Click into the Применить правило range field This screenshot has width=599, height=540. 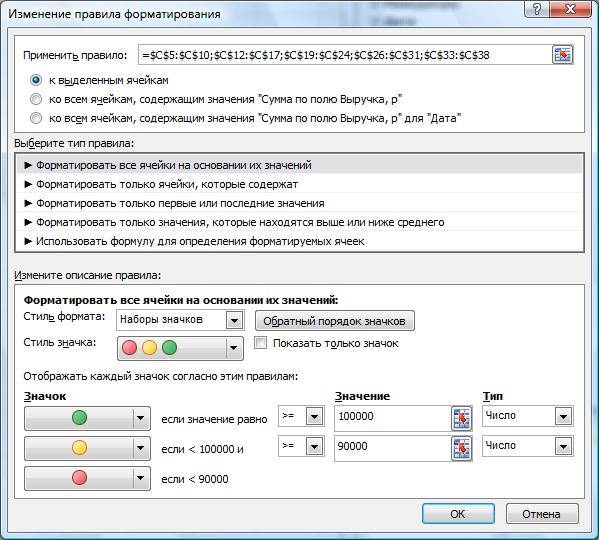(x=345, y=55)
